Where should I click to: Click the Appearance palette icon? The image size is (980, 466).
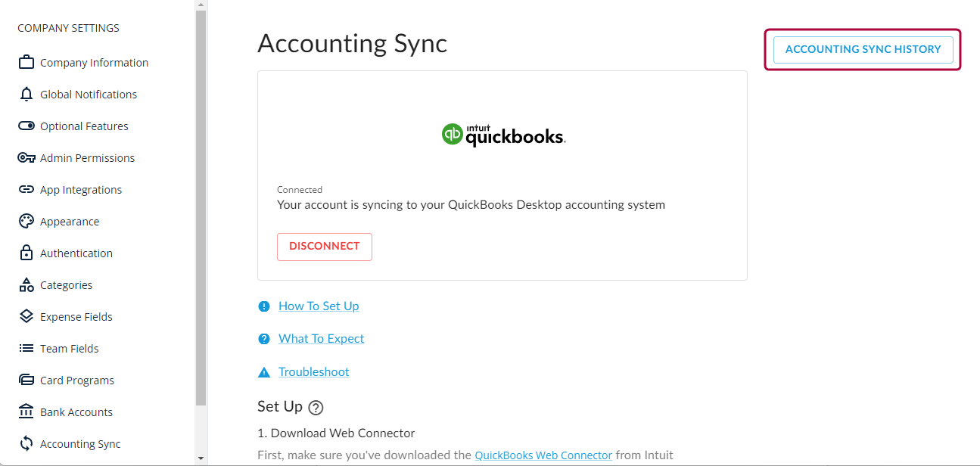point(24,221)
